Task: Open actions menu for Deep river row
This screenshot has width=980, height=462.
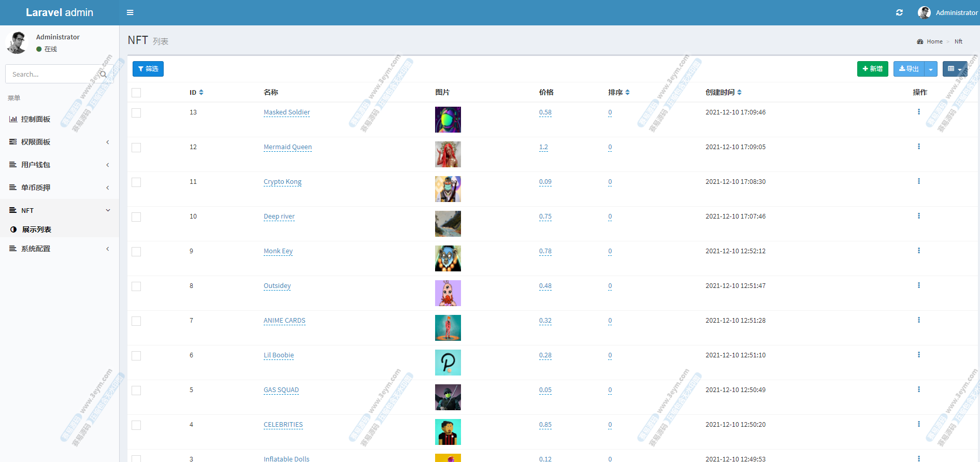Action: (918, 216)
